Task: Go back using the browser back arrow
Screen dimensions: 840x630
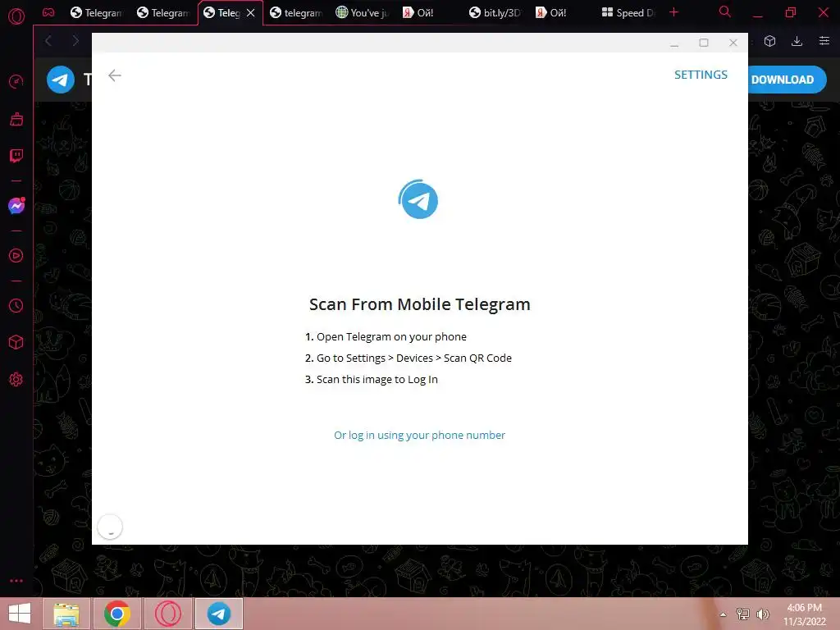Action: pyautogui.click(x=48, y=41)
